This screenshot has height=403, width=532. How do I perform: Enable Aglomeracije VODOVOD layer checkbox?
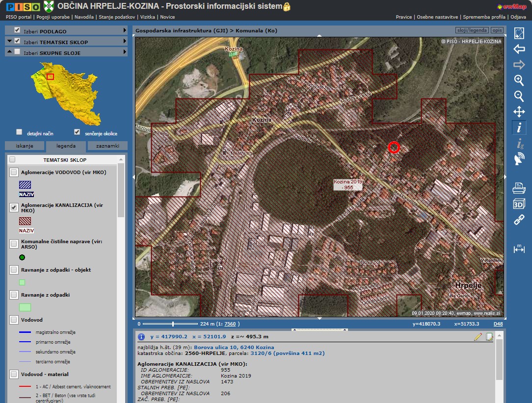[14, 172]
